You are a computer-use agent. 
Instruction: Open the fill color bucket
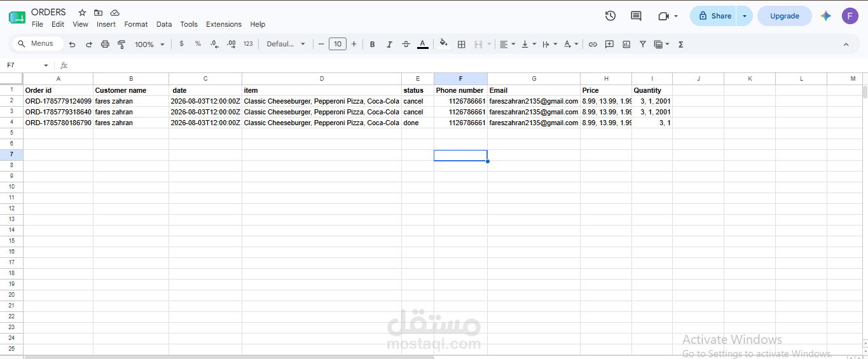click(444, 44)
